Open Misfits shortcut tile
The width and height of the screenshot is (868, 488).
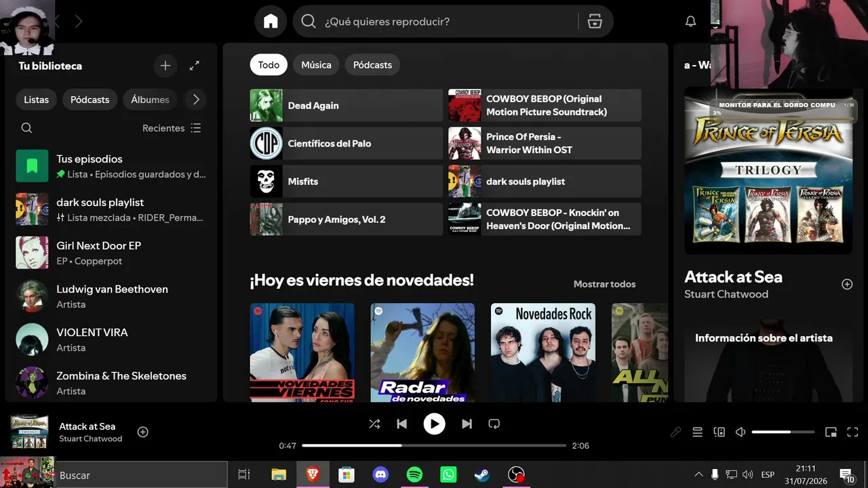tap(347, 182)
